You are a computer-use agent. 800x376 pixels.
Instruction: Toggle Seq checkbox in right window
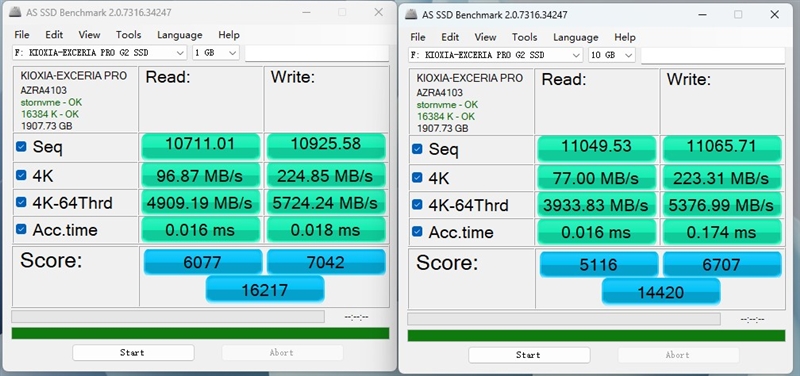pyautogui.click(x=417, y=149)
